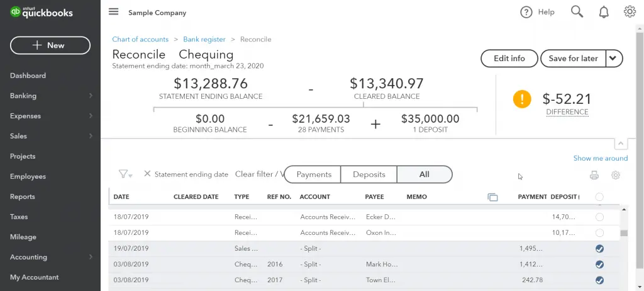Image resolution: width=644 pixels, height=291 pixels.
Task: Click the DIFFERENCE label link
Action: point(567,112)
